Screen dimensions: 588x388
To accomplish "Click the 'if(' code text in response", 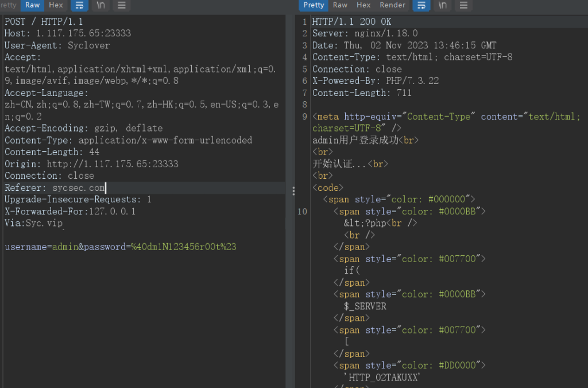I will coord(352,271).
